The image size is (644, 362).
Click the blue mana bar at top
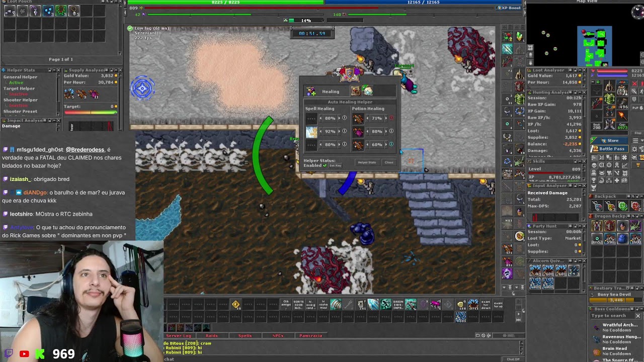click(x=424, y=2)
